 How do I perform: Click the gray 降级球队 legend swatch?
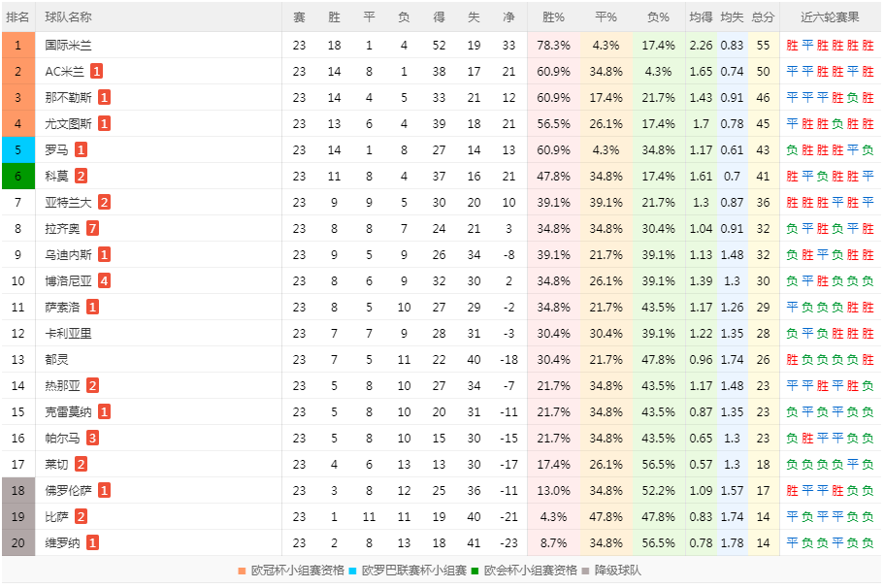click(587, 571)
